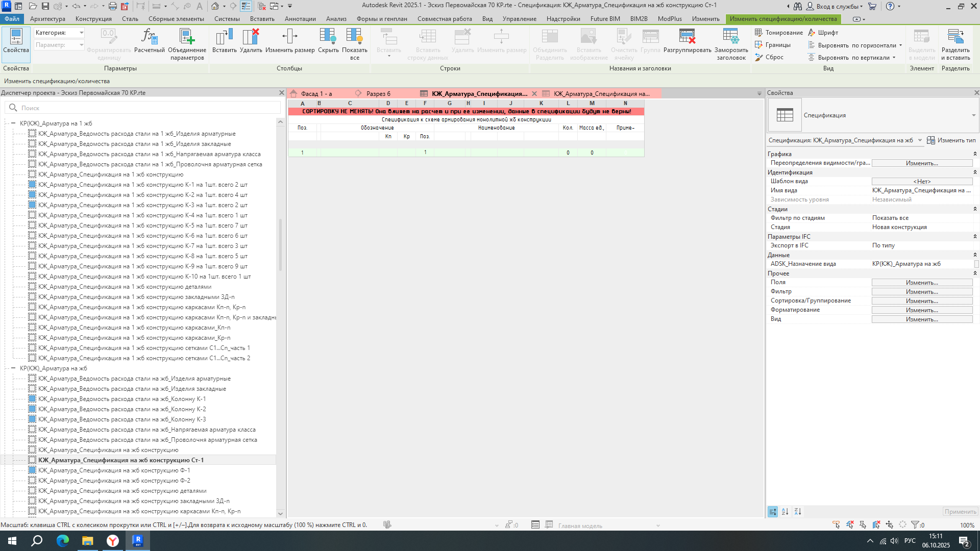Open the Аннотации ribbon tab
Screen dimensions: 980x551
[x=300, y=19]
